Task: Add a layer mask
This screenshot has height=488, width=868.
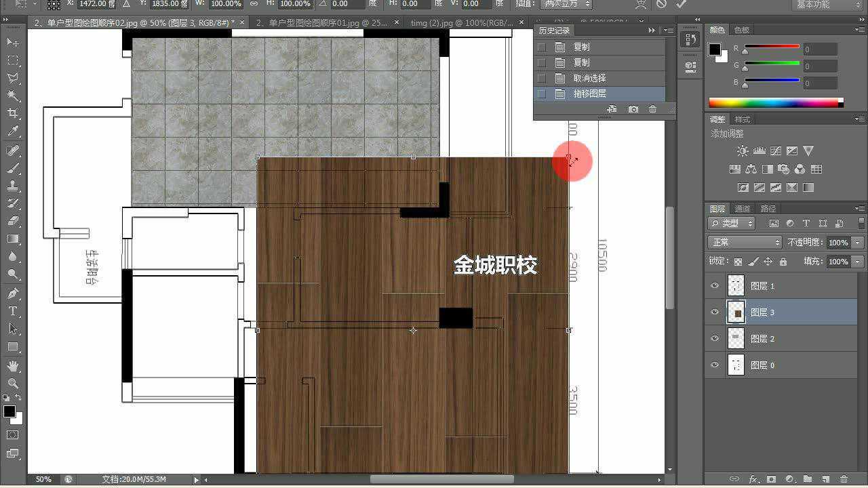Action: click(771, 479)
